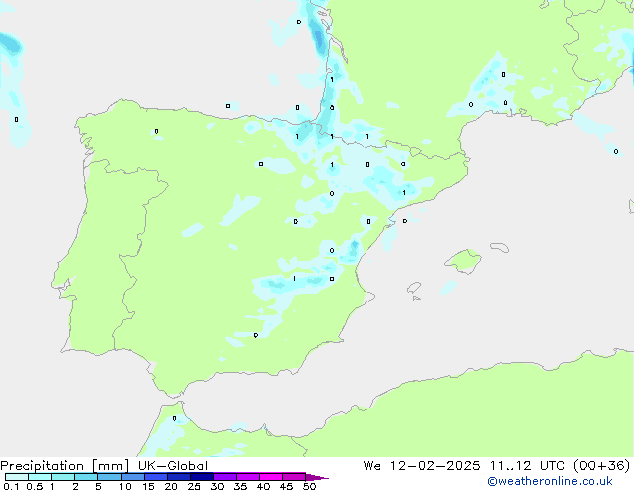Click the legend arrow tip above 50
634x490 pixels.
[317, 477]
